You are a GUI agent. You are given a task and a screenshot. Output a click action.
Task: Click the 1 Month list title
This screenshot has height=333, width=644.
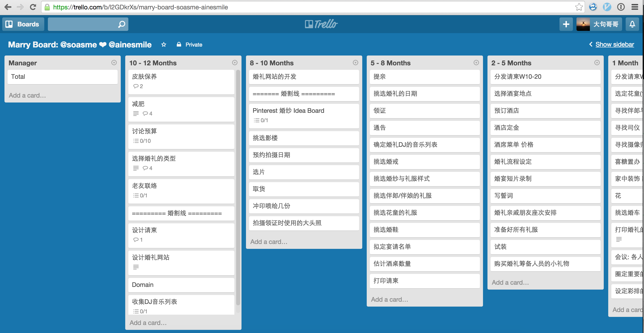625,63
